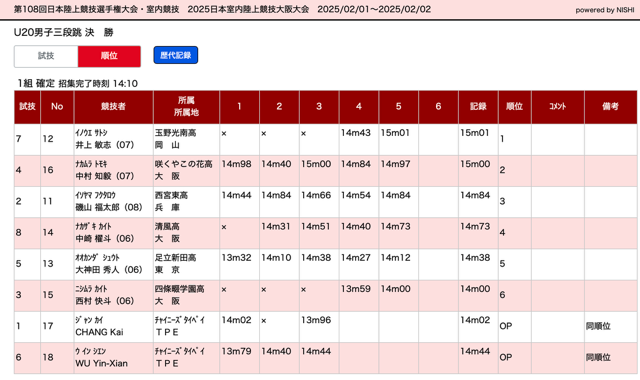Click 大神田's second attempt 14m10
This screenshot has height=380, width=640.
point(276,258)
